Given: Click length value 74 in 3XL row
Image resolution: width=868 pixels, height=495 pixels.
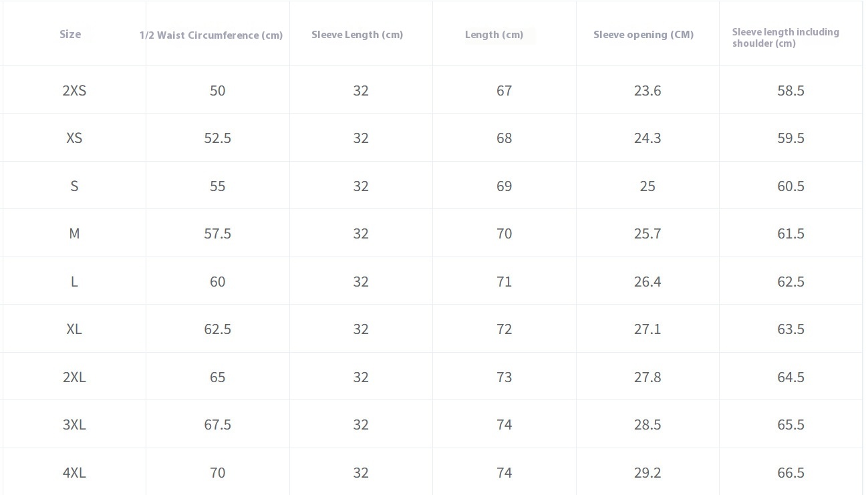Looking at the screenshot, I should tap(504, 425).
